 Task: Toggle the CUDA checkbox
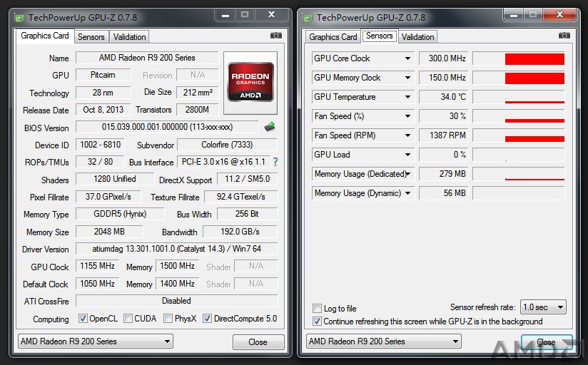[128, 319]
